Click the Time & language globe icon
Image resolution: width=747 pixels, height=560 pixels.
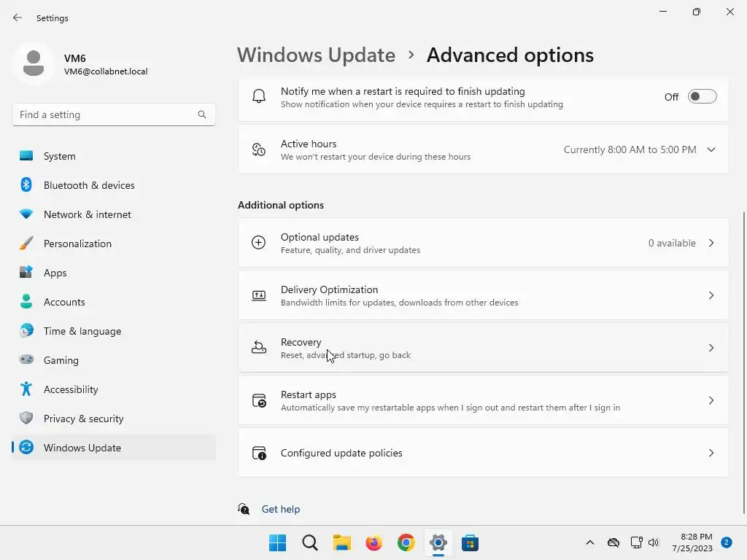pos(26,330)
